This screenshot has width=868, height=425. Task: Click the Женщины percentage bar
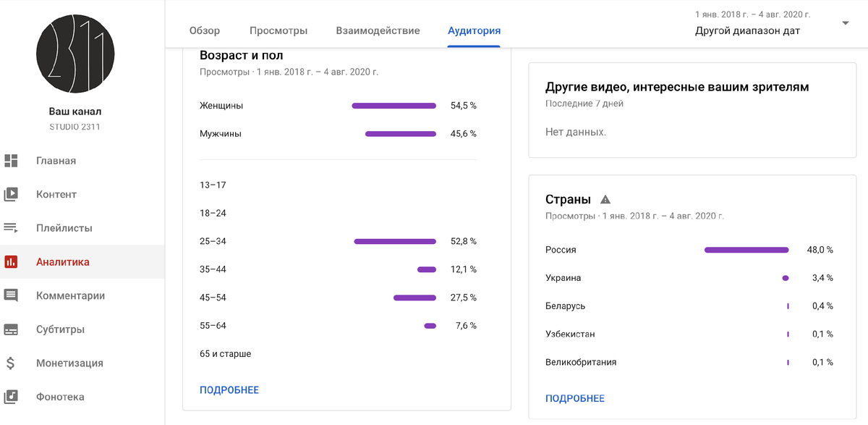[394, 106]
